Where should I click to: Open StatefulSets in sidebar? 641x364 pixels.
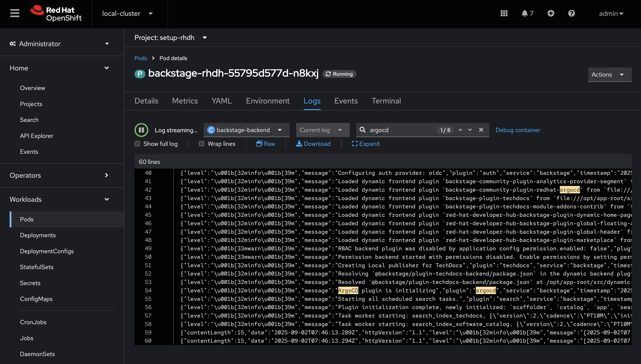tap(37, 267)
